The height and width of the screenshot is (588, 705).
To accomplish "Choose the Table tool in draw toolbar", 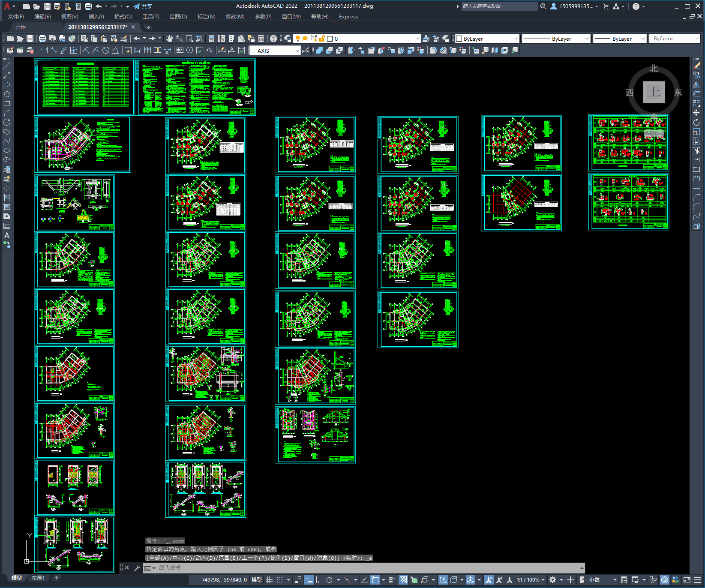I will tap(7, 226).
